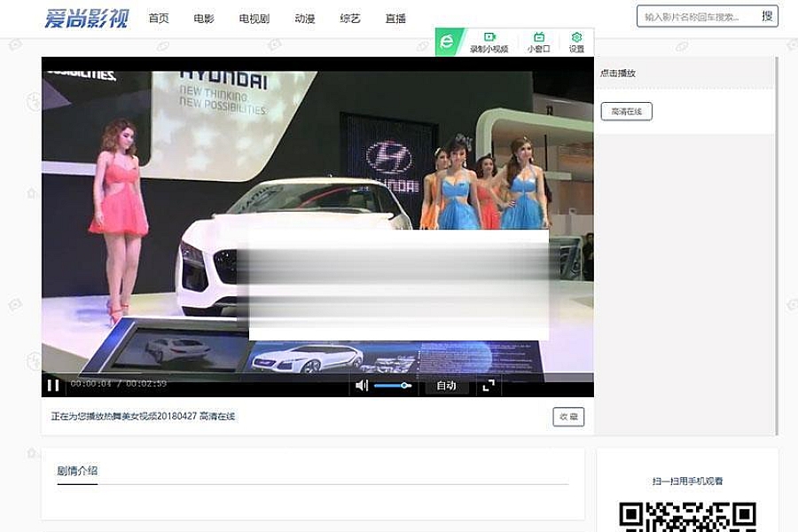Open the 电影 nav item
798x532 pixels.
(204, 19)
